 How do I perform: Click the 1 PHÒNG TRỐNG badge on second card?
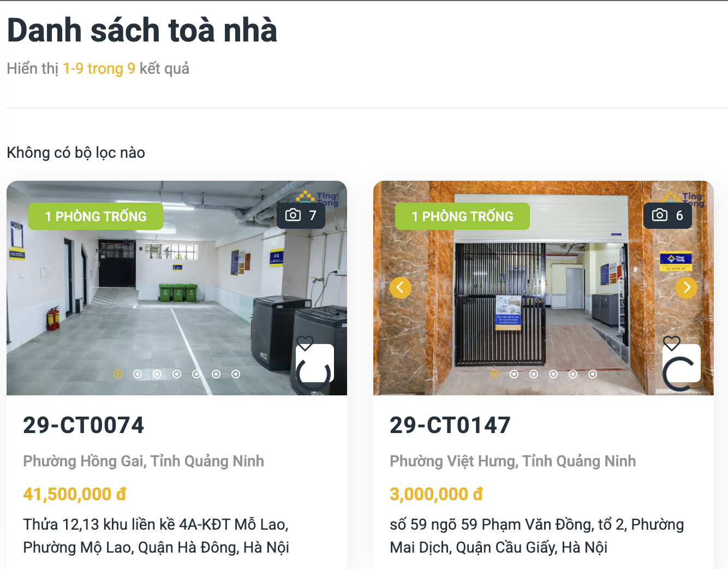coord(462,216)
